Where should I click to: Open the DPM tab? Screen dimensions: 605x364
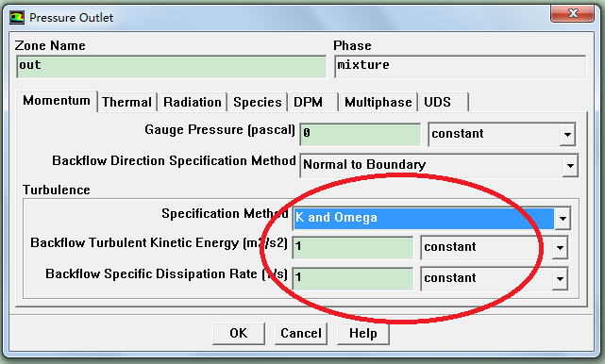click(x=312, y=102)
